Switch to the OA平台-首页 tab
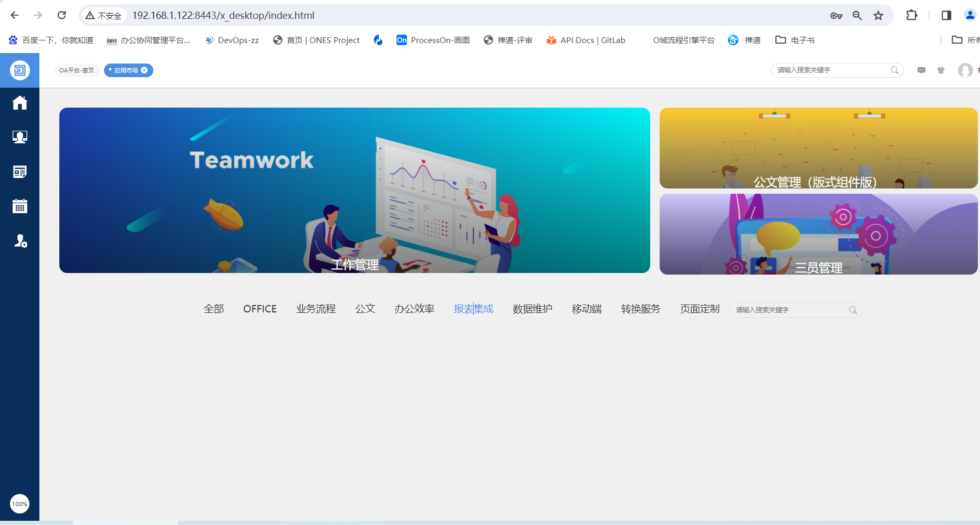This screenshot has width=980, height=525. coord(77,70)
